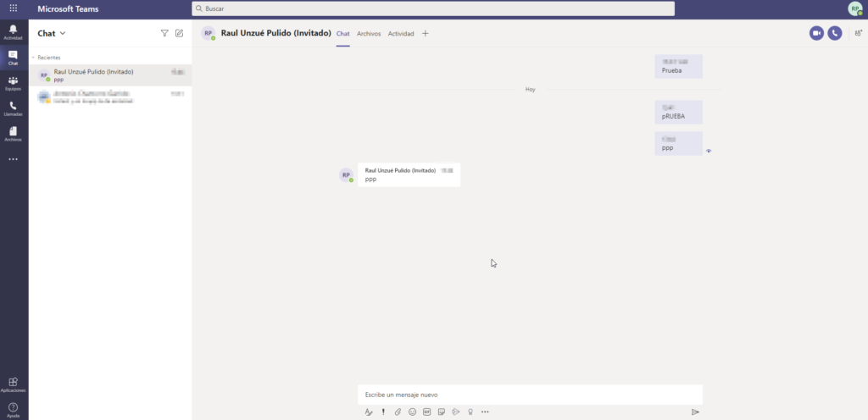868x420 pixels.
Task: Switch to the Actividad tab in conversation
Action: coord(401,34)
